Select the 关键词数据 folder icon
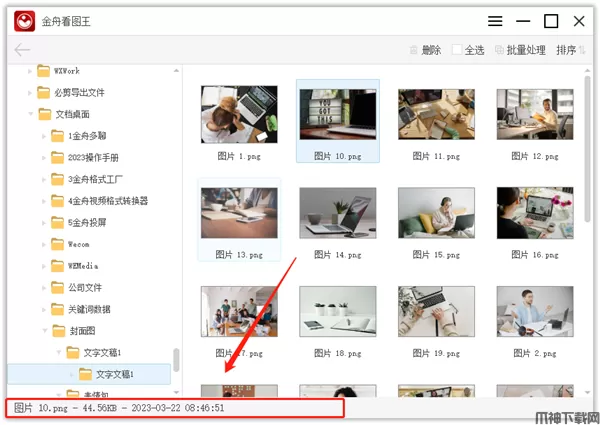 click(57, 309)
